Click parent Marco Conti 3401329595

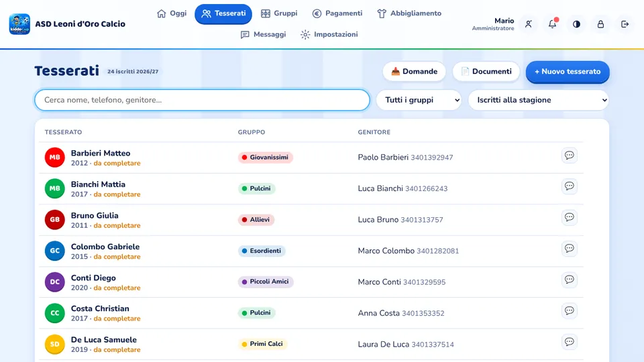(402, 282)
